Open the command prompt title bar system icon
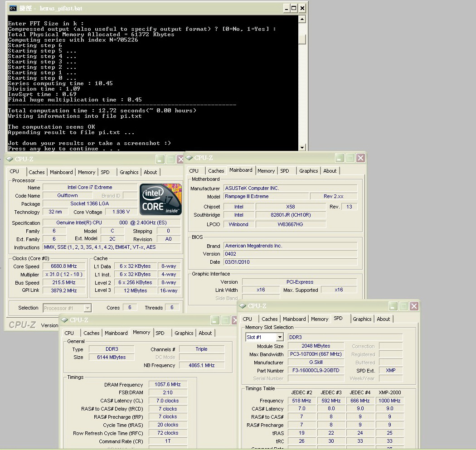 [x=13, y=8]
